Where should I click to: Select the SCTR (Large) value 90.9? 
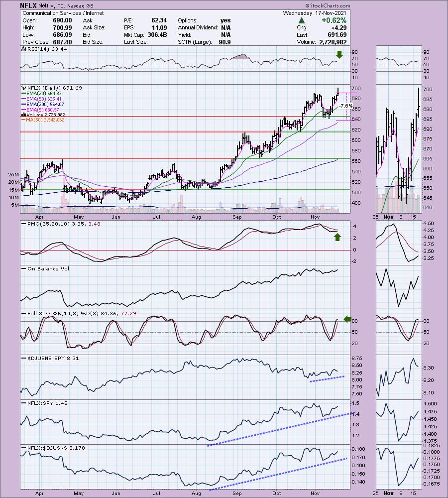(224, 42)
